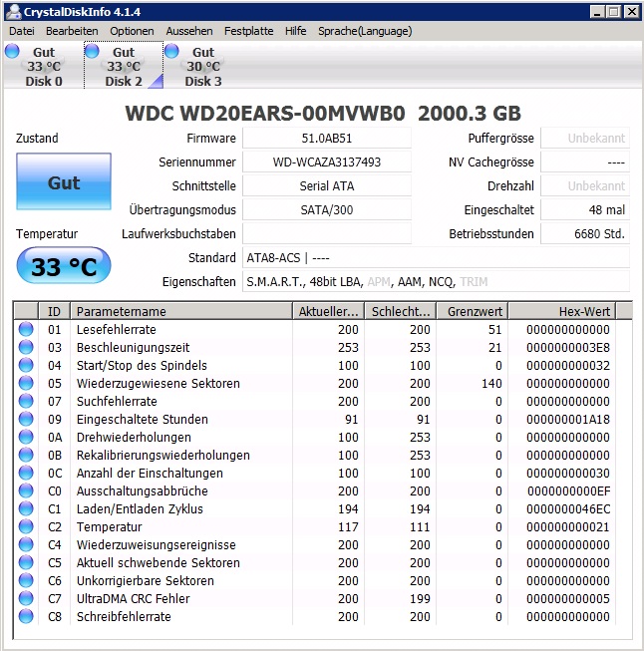Select the Disk 2 tab
The width and height of the screenshot is (644, 651).
point(124,65)
